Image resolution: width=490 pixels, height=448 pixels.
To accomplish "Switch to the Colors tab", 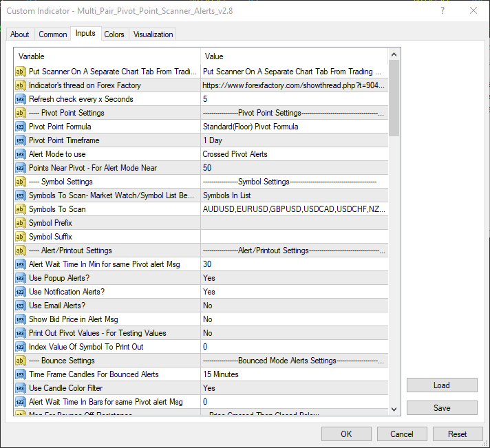I will pyautogui.click(x=114, y=34).
